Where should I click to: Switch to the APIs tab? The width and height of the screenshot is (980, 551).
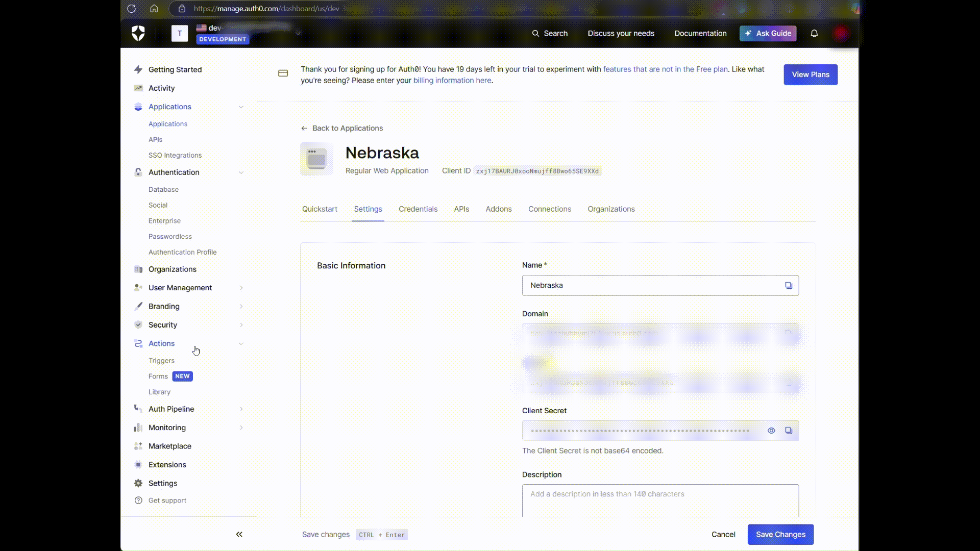tap(461, 209)
